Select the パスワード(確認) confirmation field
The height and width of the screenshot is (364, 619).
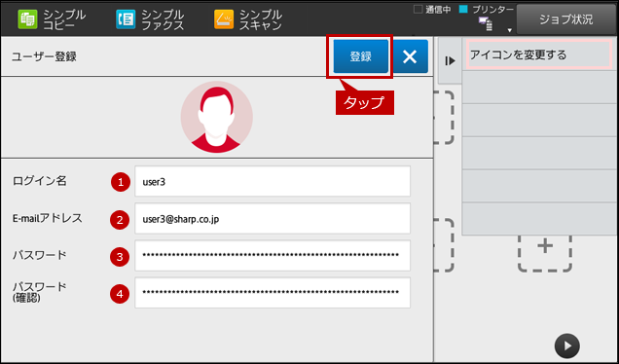(x=273, y=293)
